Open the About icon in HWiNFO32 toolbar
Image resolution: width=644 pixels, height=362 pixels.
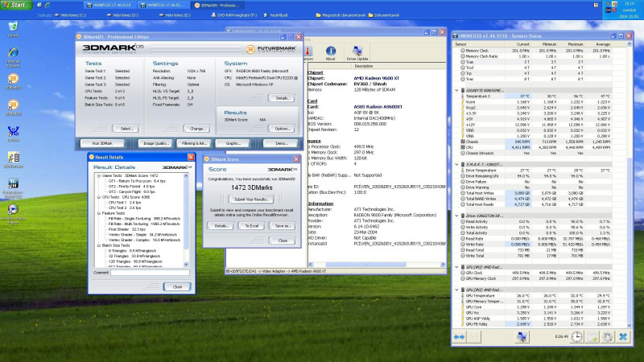331,53
